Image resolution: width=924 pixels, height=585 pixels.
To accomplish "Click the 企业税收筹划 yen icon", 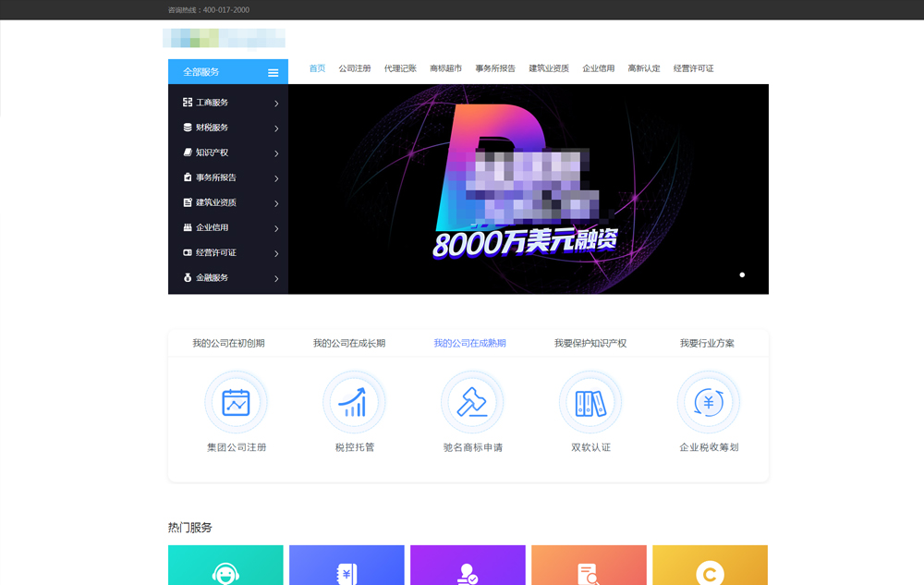I will [x=709, y=402].
